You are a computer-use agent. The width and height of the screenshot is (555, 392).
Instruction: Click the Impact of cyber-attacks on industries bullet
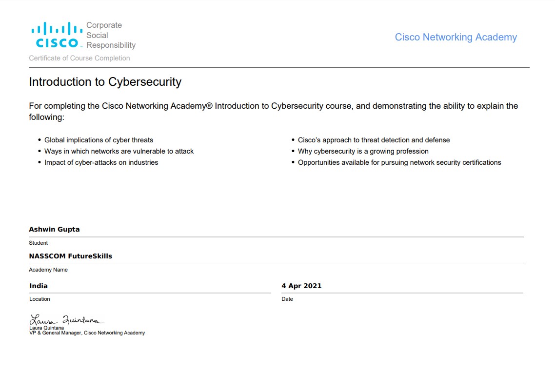click(101, 163)
